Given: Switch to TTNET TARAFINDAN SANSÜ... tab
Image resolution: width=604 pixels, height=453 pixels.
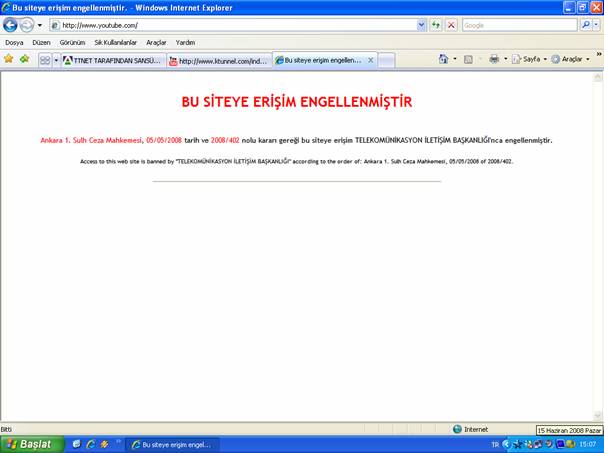Looking at the screenshot, I should coord(113,60).
